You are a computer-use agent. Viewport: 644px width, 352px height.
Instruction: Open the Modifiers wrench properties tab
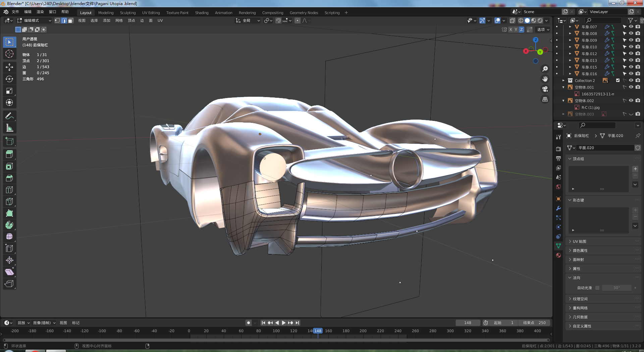(558, 208)
